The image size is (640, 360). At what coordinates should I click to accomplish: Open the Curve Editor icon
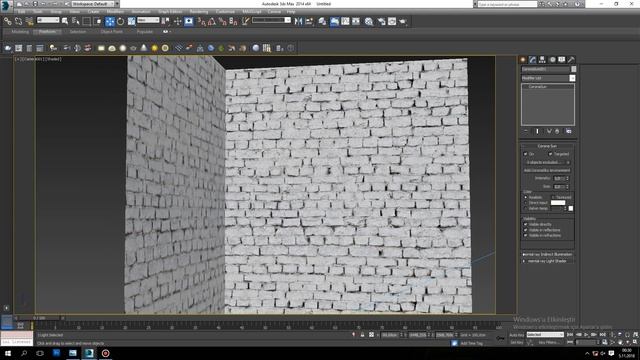[345, 21]
